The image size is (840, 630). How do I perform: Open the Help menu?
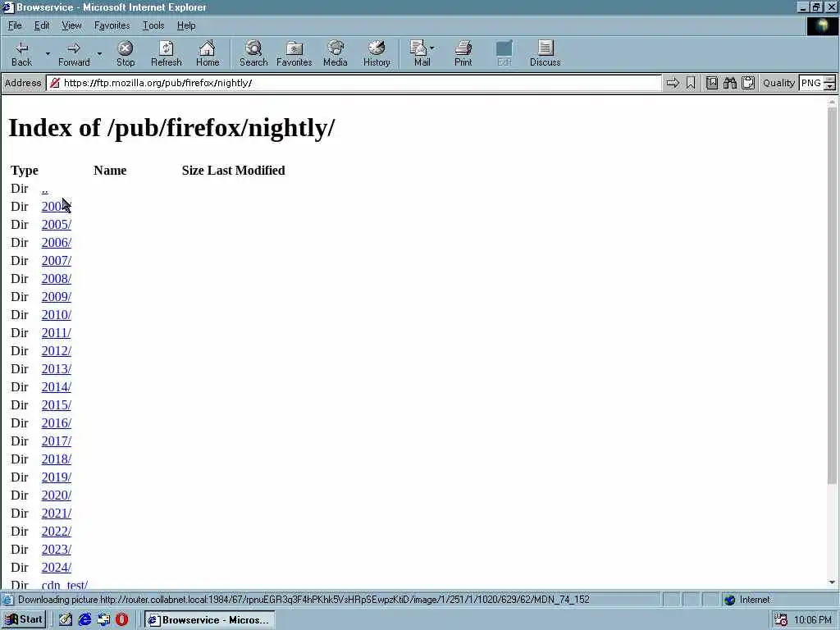pos(186,25)
